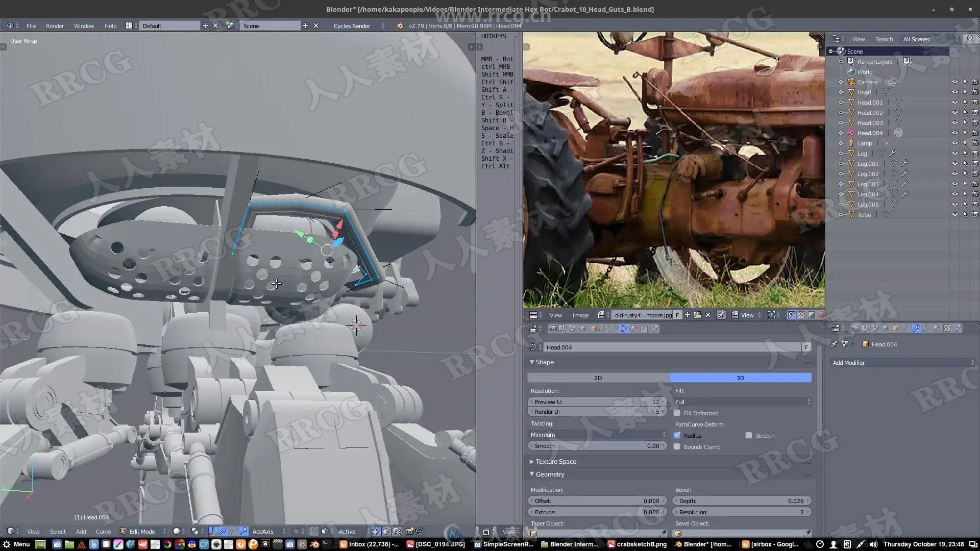Enable the Fill Deformed checkbox
Image resolution: width=980 pixels, height=551 pixels.
pos(677,413)
